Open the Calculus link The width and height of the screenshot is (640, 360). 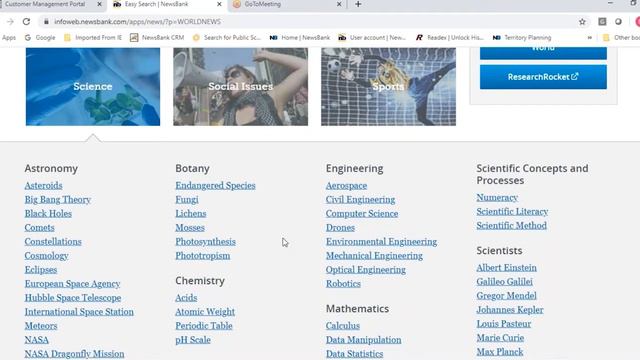pos(342,326)
